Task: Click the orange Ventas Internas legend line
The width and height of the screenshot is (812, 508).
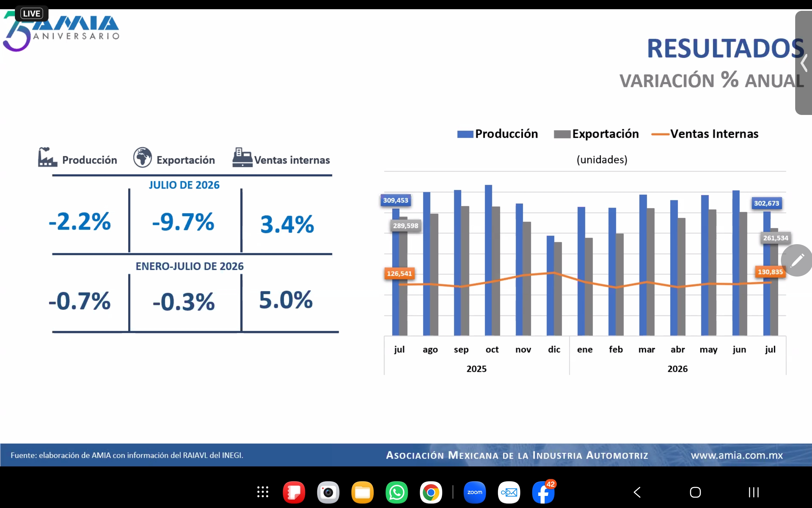Action: click(x=660, y=134)
